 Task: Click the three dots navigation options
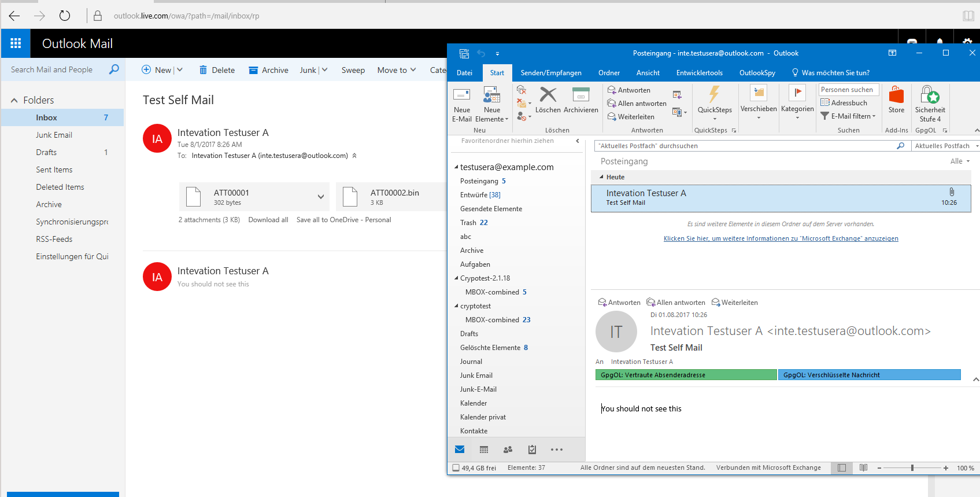pyautogui.click(x=557, y=450)
